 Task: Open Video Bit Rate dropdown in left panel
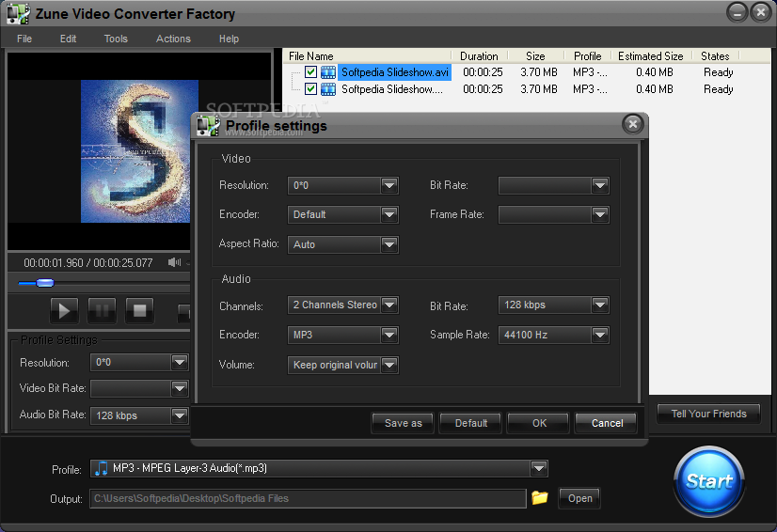click(180, 389)
